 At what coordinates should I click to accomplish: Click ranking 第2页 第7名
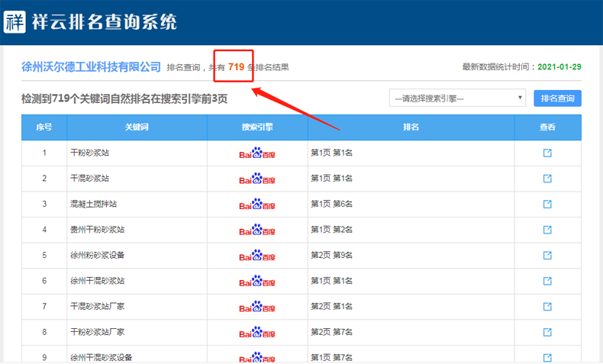click(x=331, y=332)
